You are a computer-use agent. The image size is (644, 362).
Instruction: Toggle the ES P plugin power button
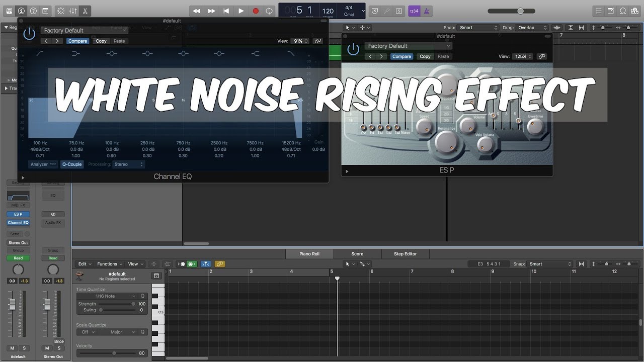click(354, 49)
